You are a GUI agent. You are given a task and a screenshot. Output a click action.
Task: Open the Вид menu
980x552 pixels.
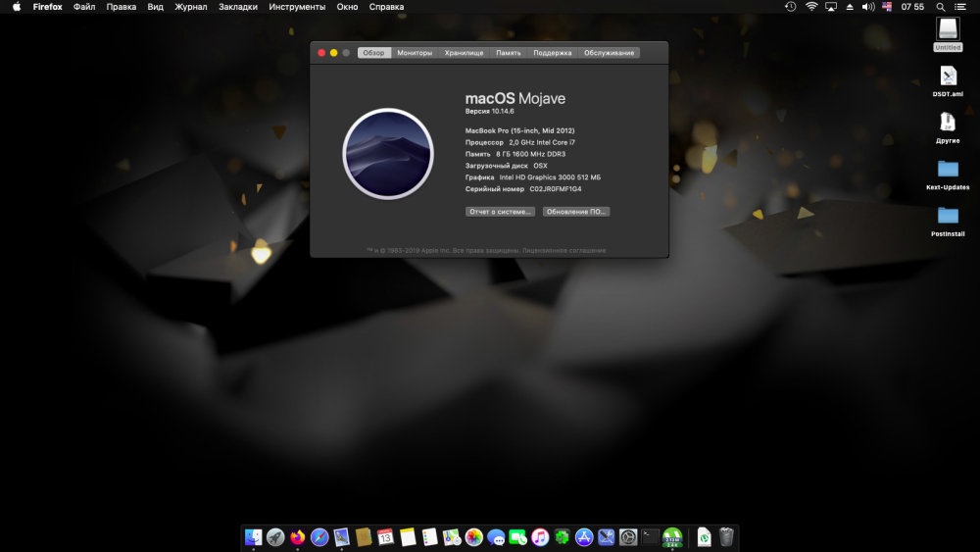[x=155, y=7]
